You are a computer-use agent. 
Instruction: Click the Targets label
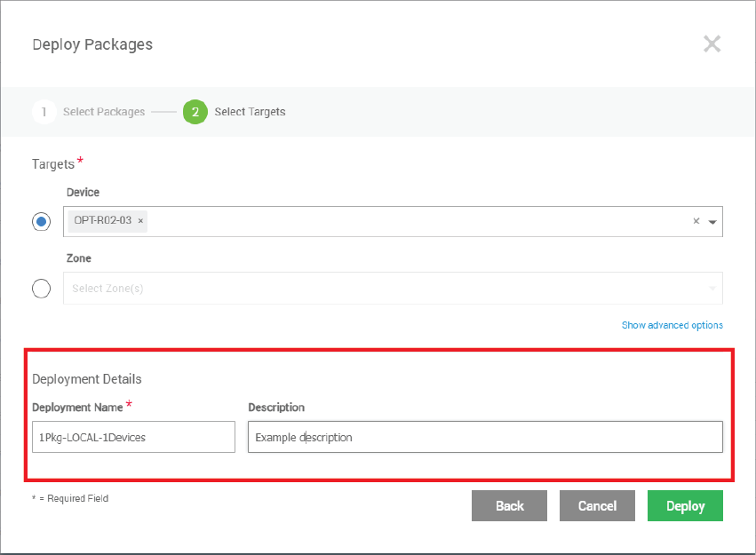click(x=53, y=164)
